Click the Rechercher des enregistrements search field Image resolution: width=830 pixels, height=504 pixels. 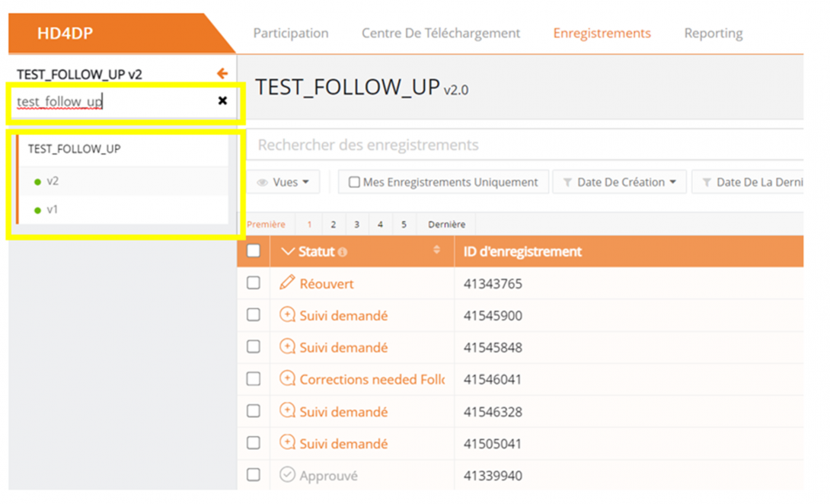click(x=525, y=145)
